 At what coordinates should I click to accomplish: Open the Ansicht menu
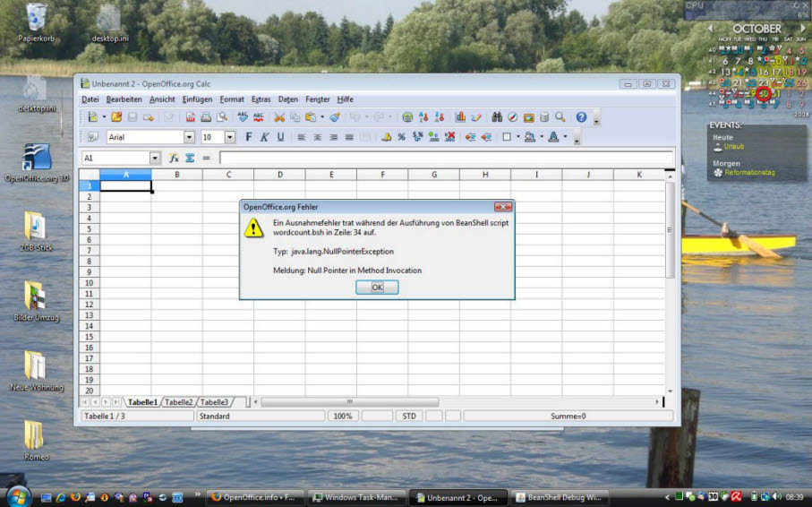click(162, 99)
